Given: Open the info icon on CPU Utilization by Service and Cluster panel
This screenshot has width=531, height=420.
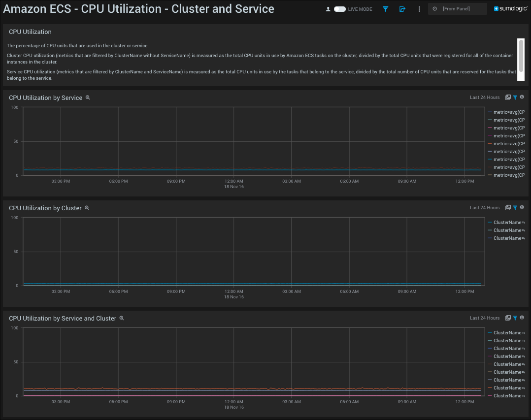Looking at the screenshot, I should coord(522,318).
